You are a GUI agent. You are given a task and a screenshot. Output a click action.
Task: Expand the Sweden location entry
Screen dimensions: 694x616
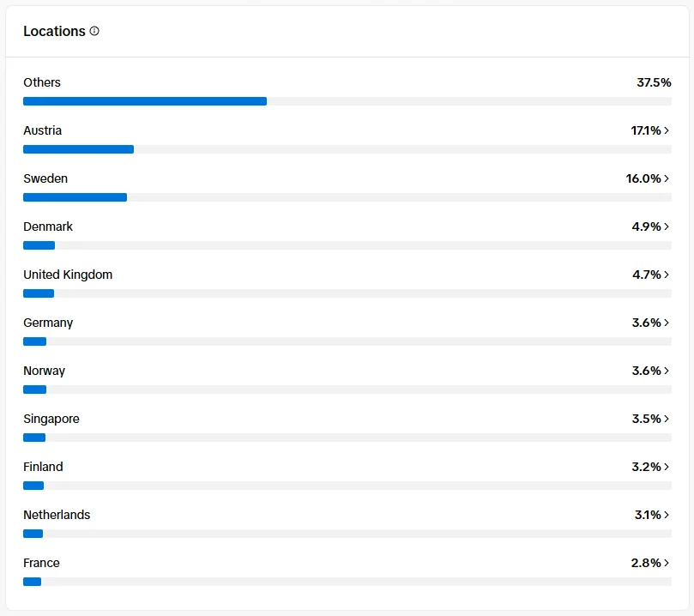[668, 178]
